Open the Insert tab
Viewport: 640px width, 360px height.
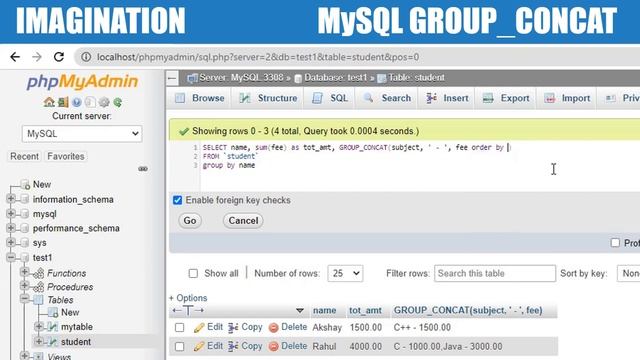447,98
